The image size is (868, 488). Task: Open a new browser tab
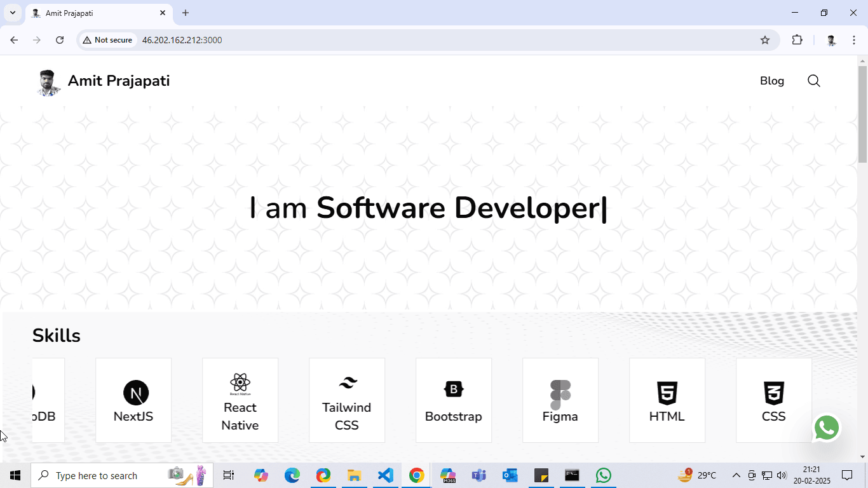pyautogui.click(x=186, y=13)
